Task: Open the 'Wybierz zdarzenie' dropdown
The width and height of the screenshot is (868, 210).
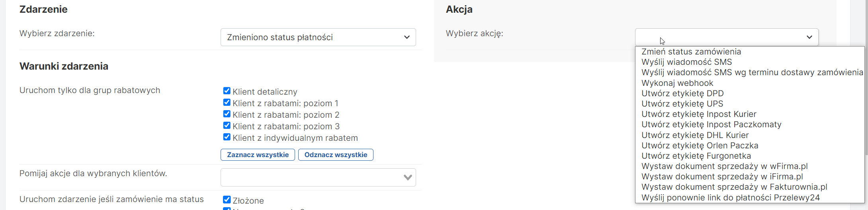Action: point(318,37)
